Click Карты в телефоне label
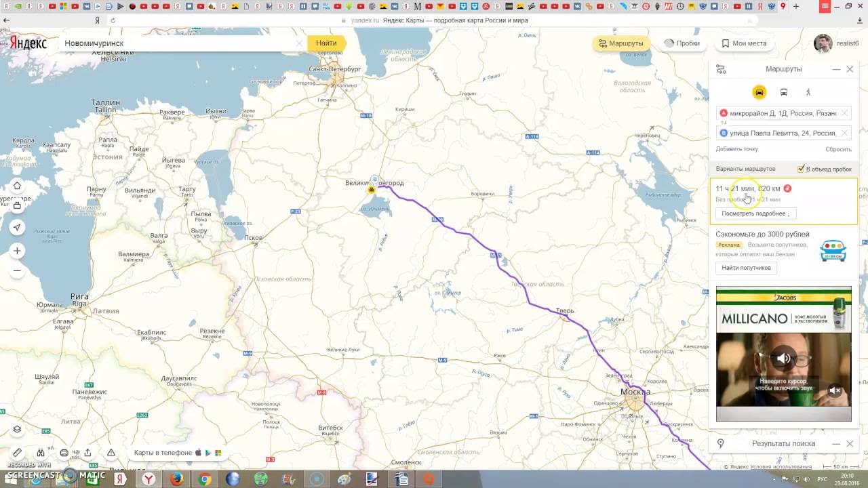 pyautogui.click(x=163, y=453)
